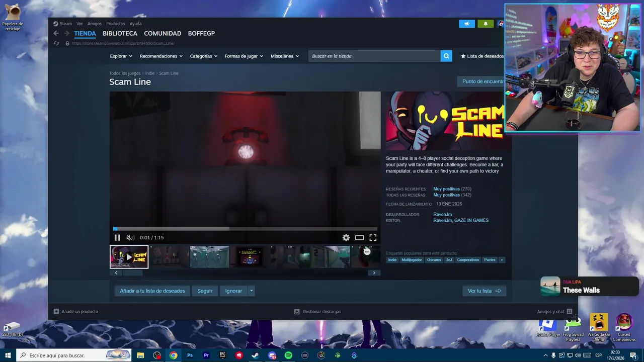Viewport: 644px width, 362px height.
Task: Select the Multijugador tag
Action: tap(412, 260)
